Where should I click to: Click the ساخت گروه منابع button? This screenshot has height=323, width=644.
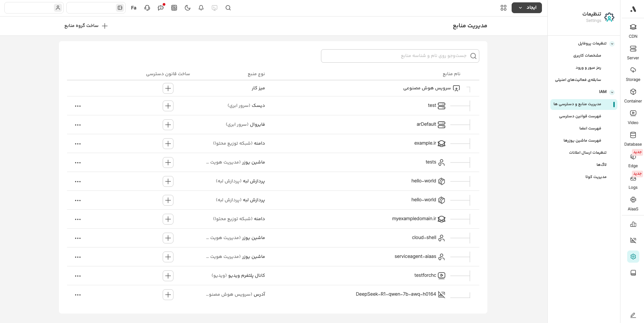click(86, 26)
